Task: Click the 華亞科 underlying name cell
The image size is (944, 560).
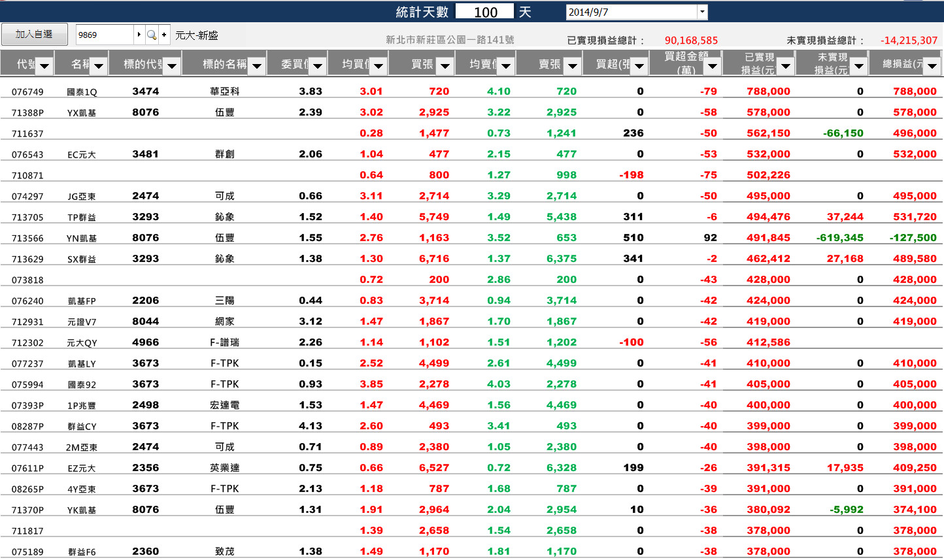Action: coord(224,91)
